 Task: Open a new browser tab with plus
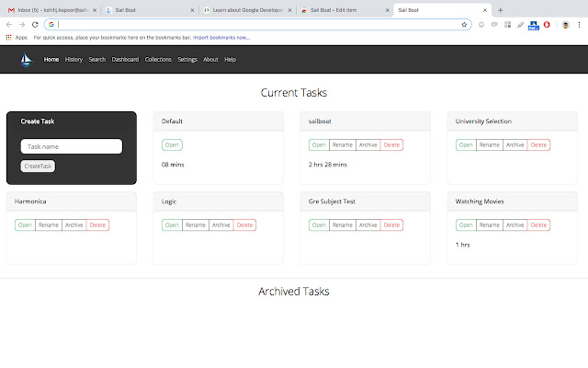pyautogui.click(x=500, y=10)
